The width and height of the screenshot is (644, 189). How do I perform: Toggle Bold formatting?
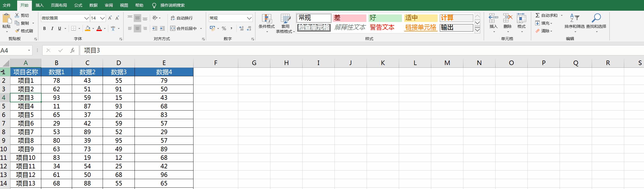pyautogui.click(x=44, y=28)
